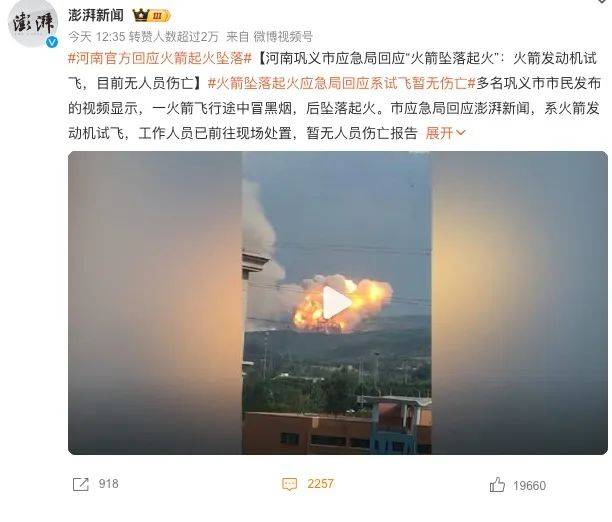Open comments via speech bubble icon

[x=289, y=485]
